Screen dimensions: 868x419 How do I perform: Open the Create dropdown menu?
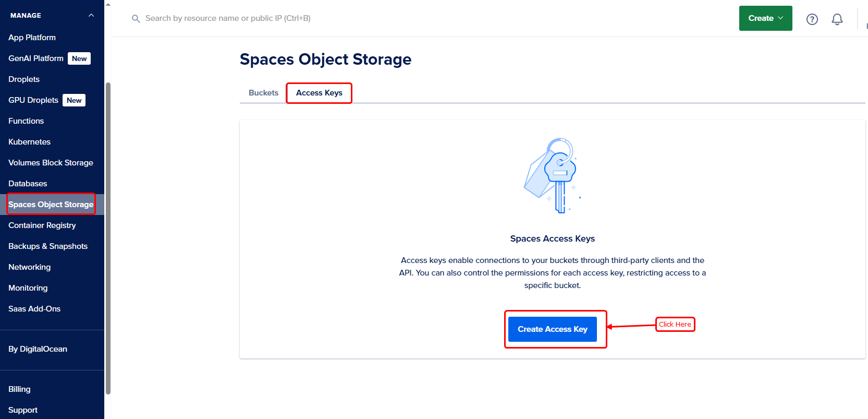click(x=765, y=18)
